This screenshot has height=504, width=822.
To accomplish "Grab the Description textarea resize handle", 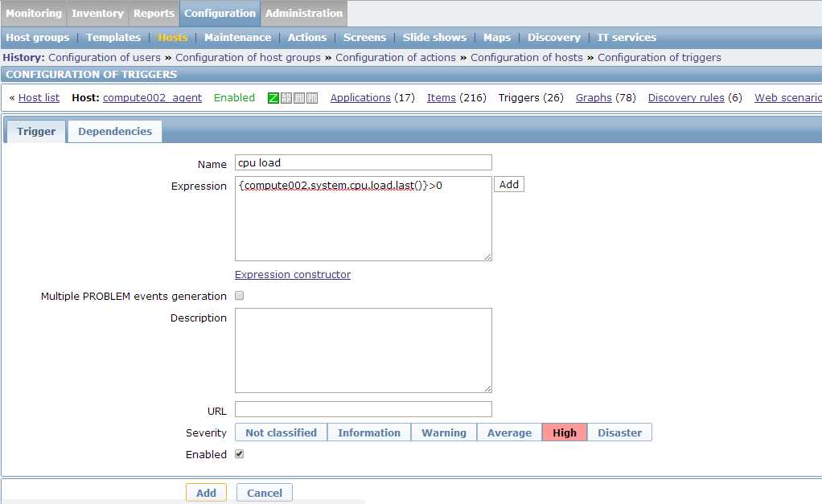I will coord(488,389).
